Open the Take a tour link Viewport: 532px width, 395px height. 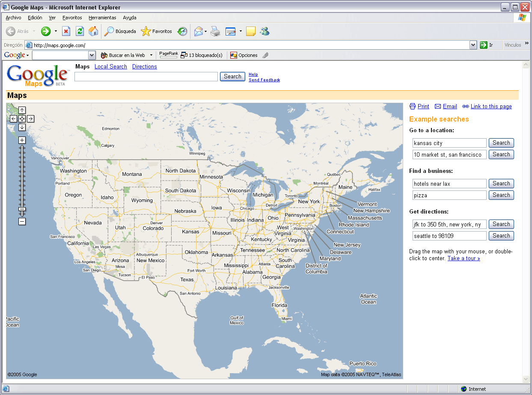(x=464, y=258)
